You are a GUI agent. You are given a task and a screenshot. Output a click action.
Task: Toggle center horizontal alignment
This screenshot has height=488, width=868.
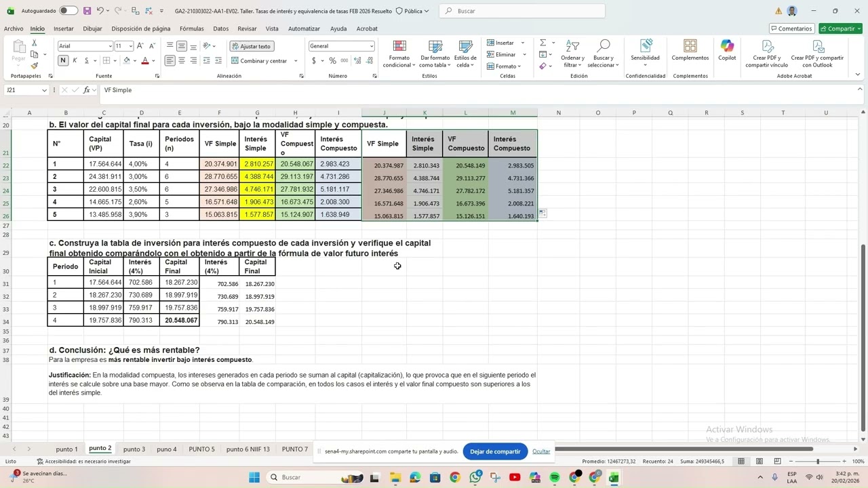click(182, 60)
